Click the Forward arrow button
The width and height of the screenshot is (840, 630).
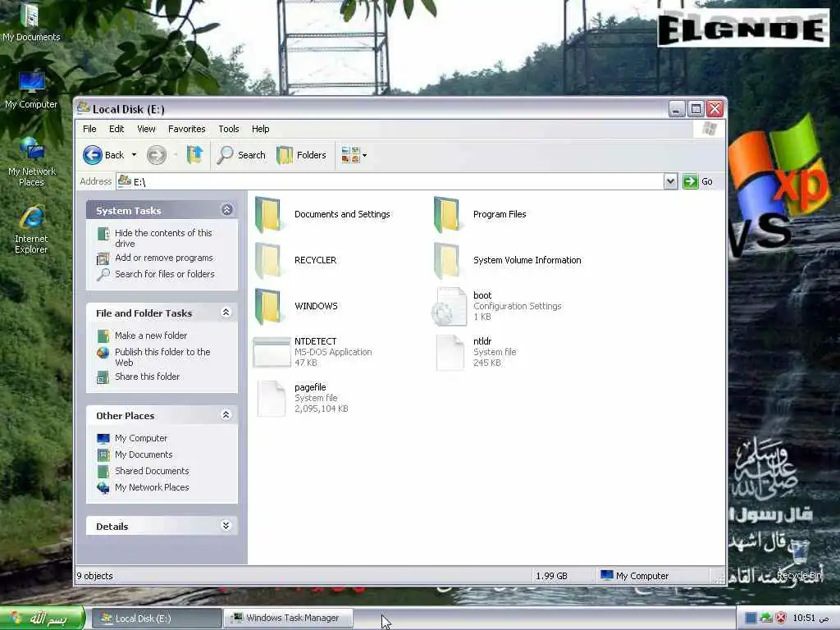click(157, 155)
